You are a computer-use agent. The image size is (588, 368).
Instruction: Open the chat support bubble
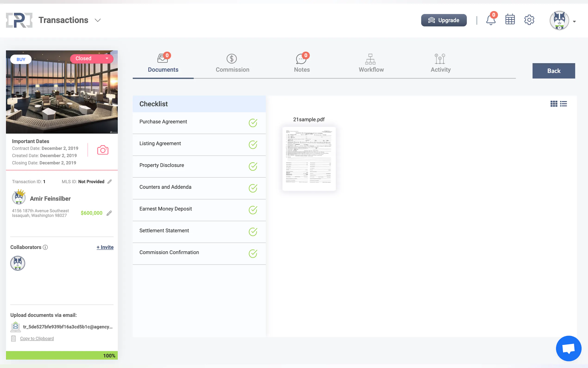pos(569,348)
